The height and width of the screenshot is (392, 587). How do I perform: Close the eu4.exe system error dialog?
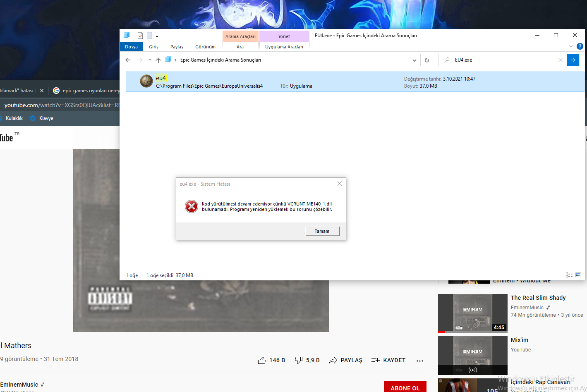click(340, 184)
